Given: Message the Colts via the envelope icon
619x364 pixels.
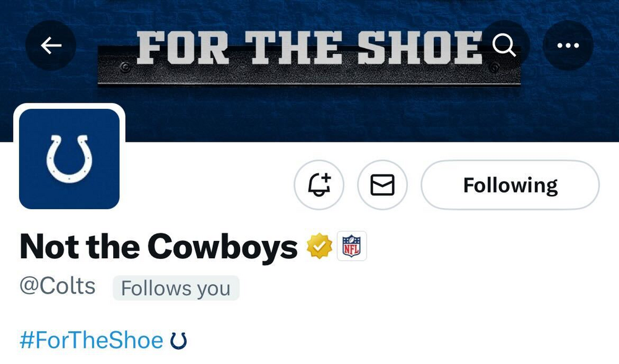Looking at the screenshot, I should tap(383, 185).
